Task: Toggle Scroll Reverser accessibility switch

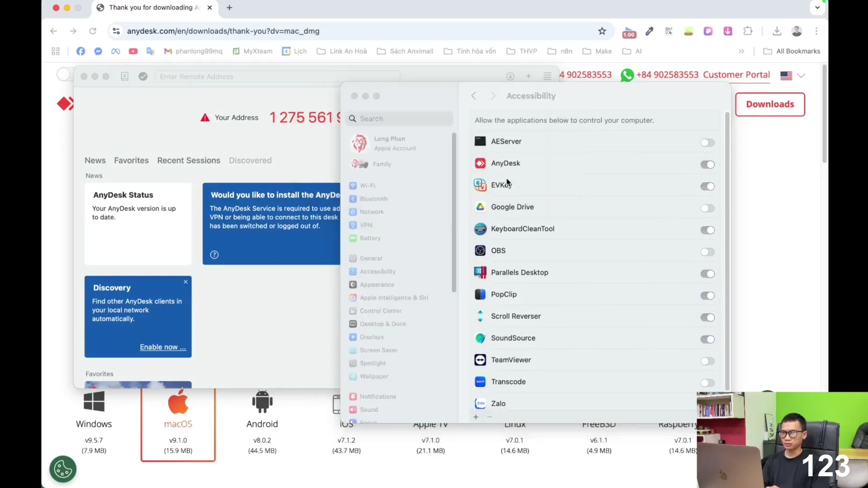Action: [x=708, y=318]
